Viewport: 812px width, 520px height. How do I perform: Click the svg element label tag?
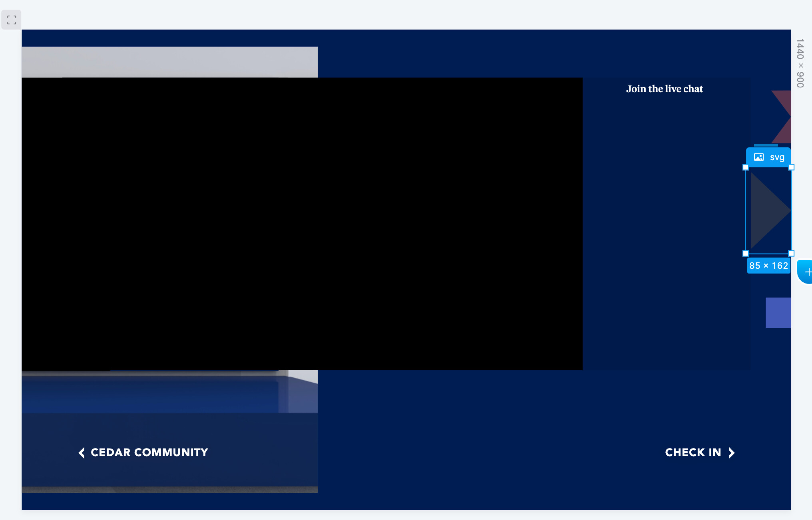click(776, 157)
